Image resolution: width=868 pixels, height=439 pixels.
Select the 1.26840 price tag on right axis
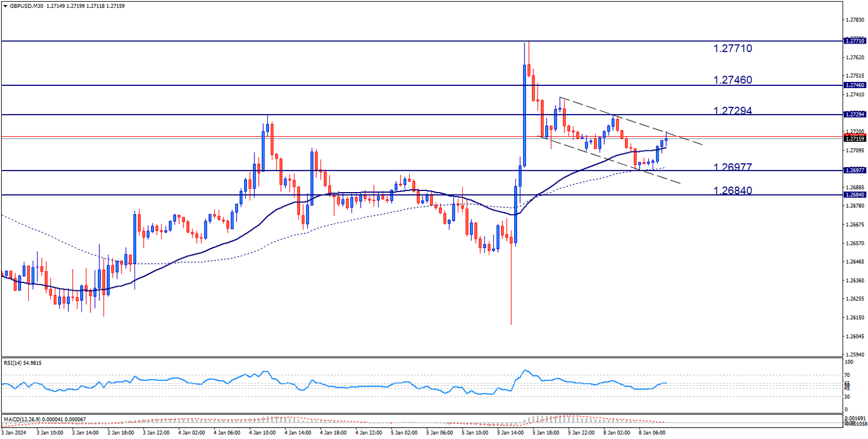point(854,194)
